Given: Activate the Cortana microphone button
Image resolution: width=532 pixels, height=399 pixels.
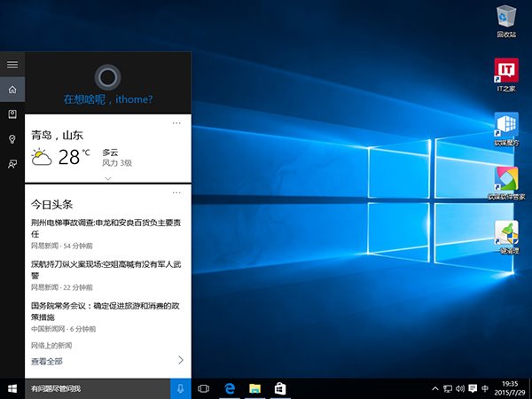Looking at the screenshot, I should (x=180, y=388).
